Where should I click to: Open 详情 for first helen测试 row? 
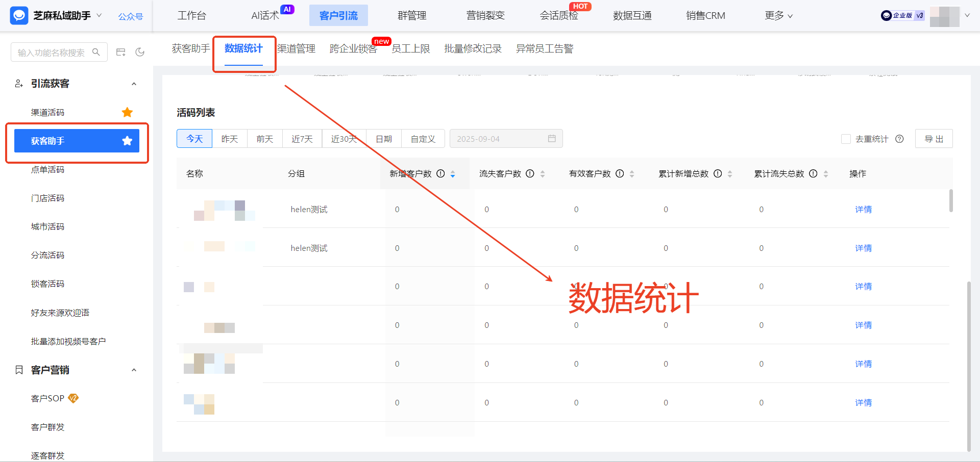click(864, 210)
